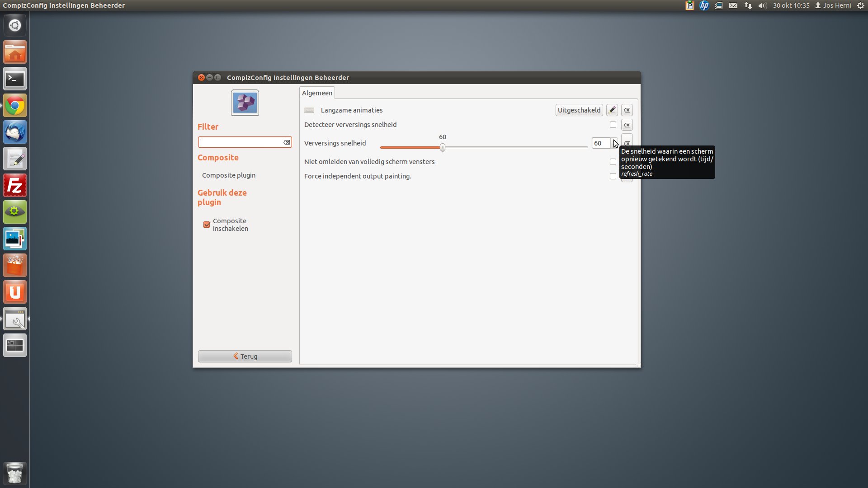
Task: Open the clipboard indicator in top panel
Action: pos(689,5)
